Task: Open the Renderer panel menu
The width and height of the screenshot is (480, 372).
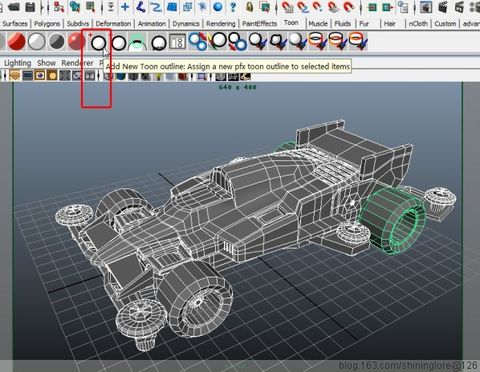Action: (77, 63)
